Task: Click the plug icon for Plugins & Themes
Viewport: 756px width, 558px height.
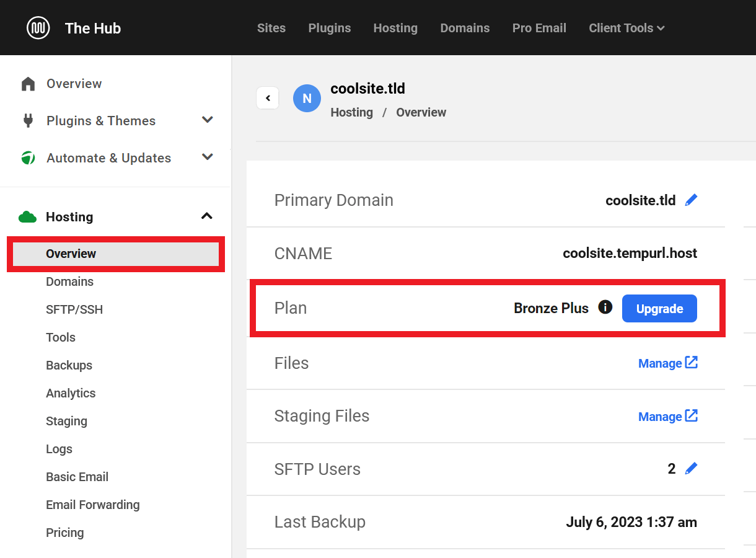Action: (x=28, y=121)
